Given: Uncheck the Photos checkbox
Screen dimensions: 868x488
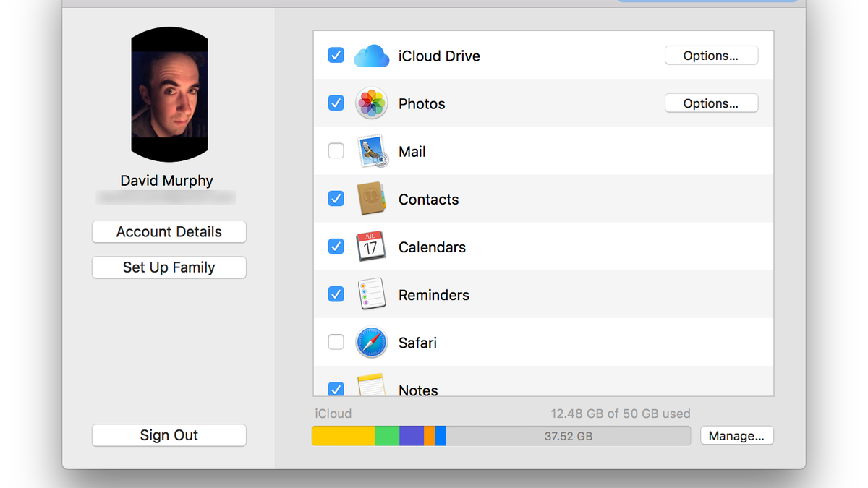Looking at the screenshot, I should (336, 103).
